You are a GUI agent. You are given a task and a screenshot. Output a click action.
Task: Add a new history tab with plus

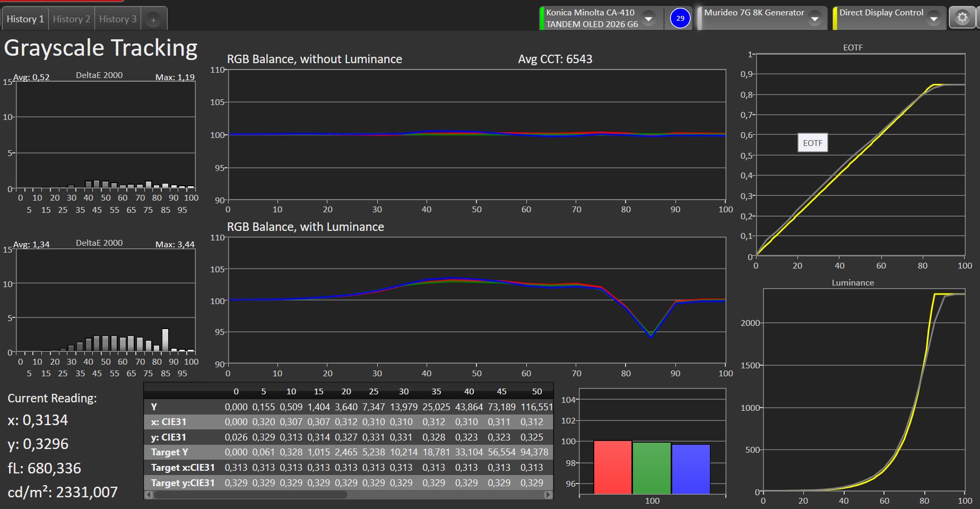point(153,20)
